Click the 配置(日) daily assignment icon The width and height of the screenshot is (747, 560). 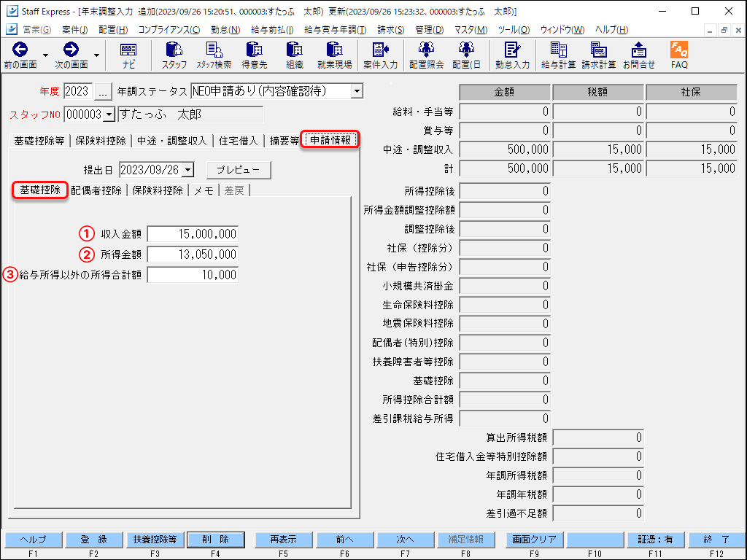pos(465,54)
